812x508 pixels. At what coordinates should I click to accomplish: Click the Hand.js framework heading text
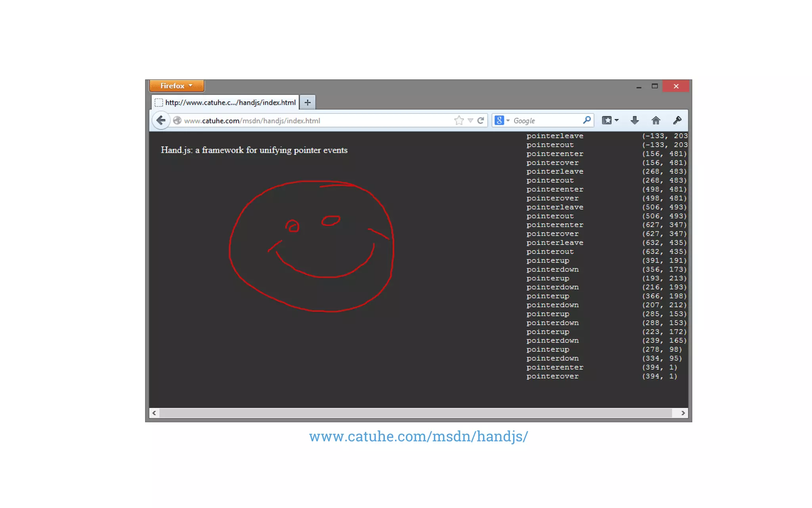pos(254,150)
